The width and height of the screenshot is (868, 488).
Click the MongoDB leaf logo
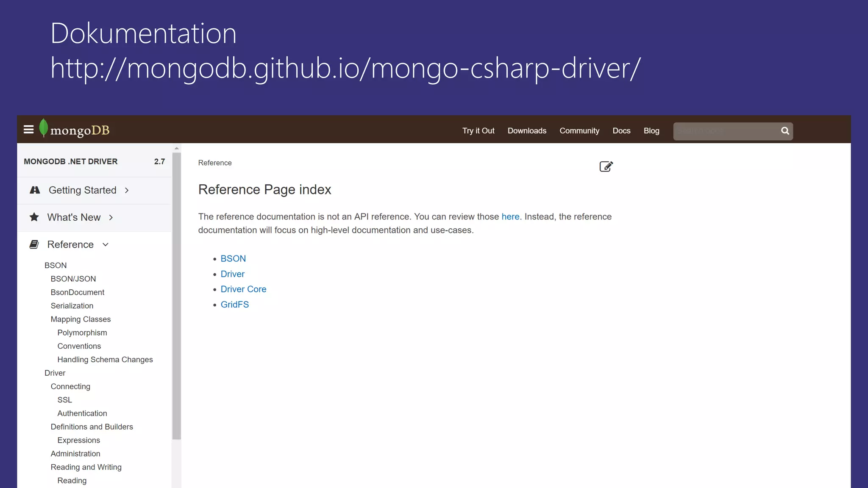43,128
